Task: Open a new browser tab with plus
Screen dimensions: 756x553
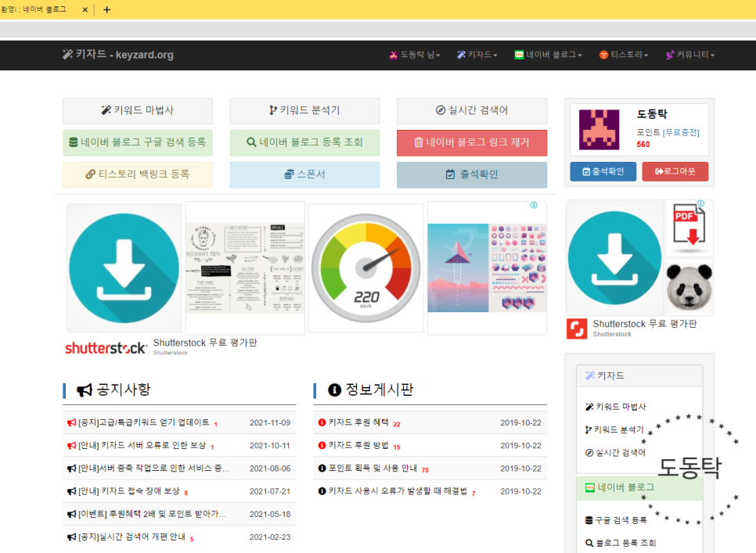Action: pyautogui.click(x=107, y=9)
